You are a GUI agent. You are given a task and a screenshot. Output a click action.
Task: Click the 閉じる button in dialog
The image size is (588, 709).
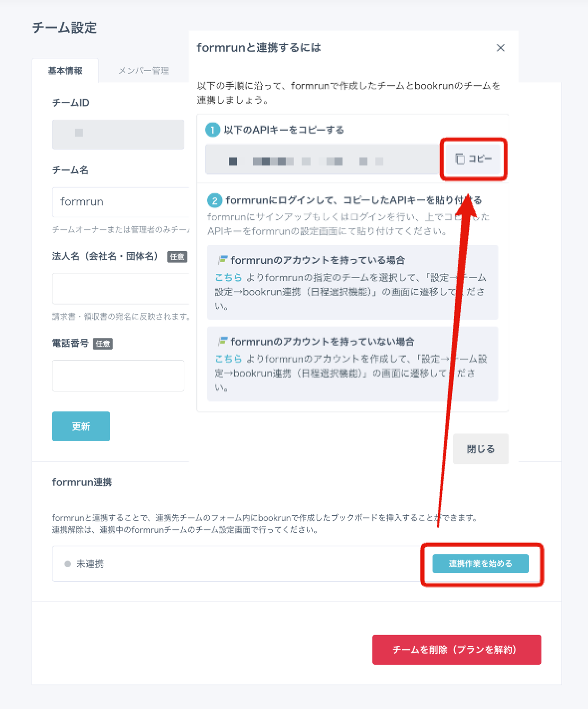coord(481,449)
